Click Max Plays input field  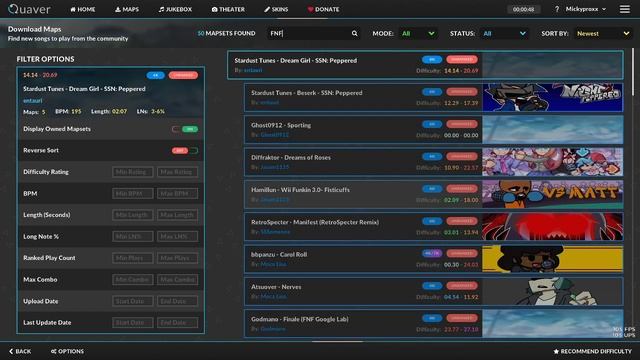pos(178,258)
